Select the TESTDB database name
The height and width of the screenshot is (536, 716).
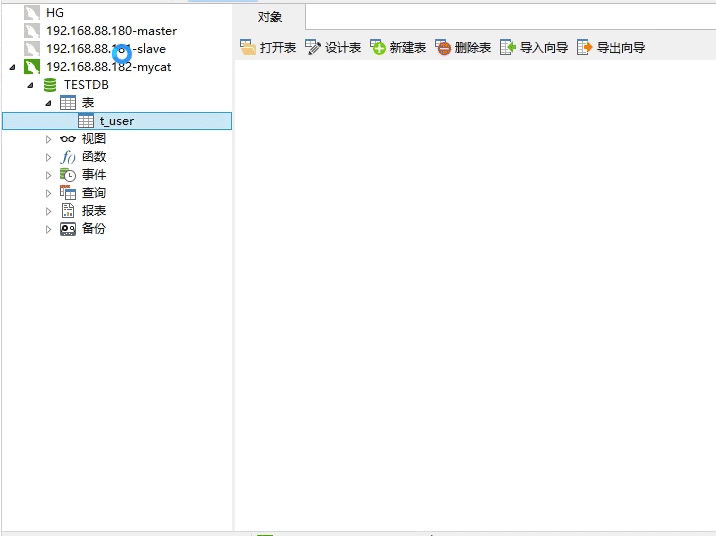86,85
